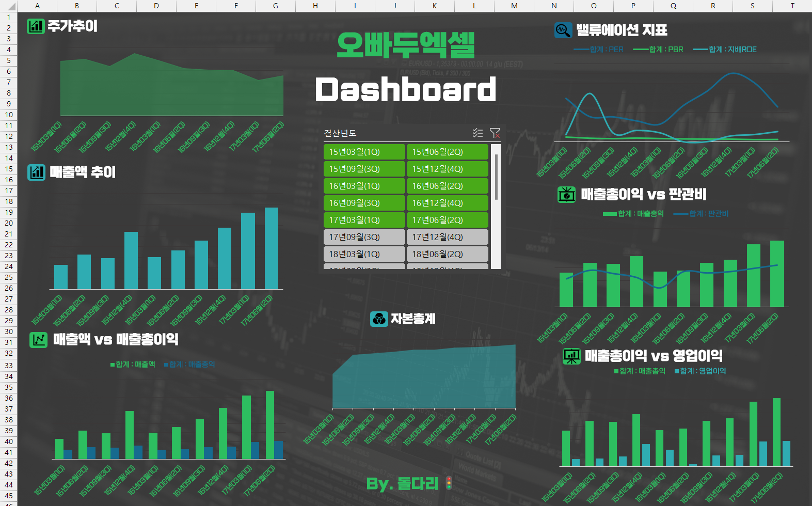Click the slicer vertical scrollbar thumb
Viewport: 812px width, 506px height.
(x=496, y=177)
